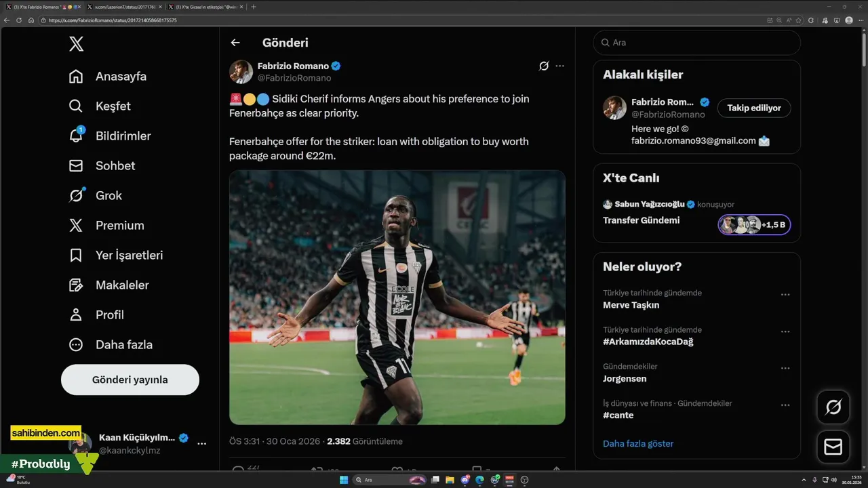The image size is (868, 488).
Task: Open the Premium page
Action: (106, 226)
